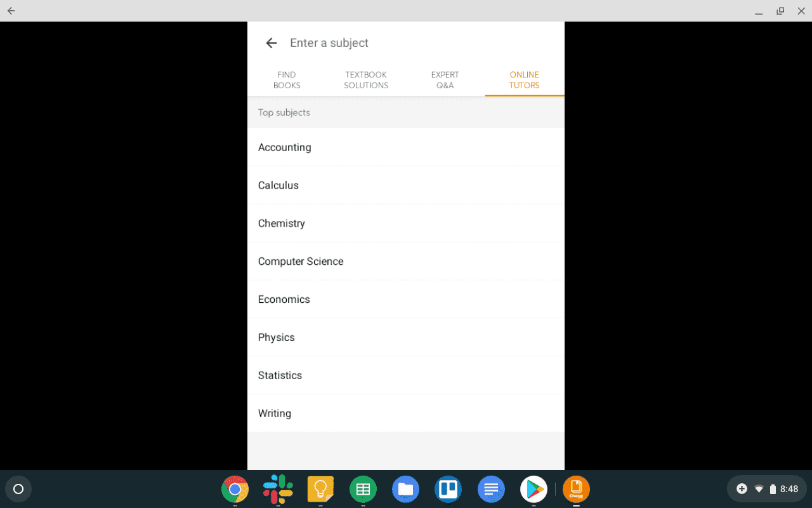Open the app launcher

coord(18,489)
